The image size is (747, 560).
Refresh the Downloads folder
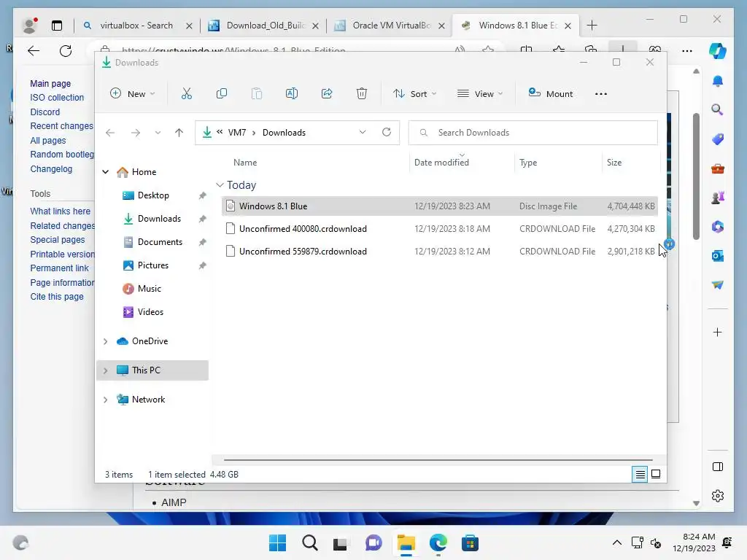click(387, 133)
